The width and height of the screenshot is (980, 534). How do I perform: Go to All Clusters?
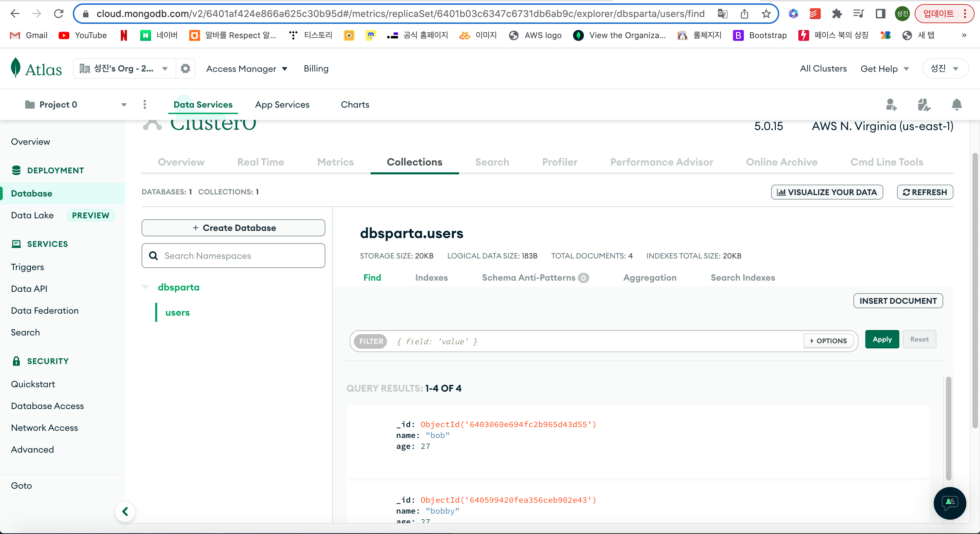pyautogui.click(x=823, y=68)
